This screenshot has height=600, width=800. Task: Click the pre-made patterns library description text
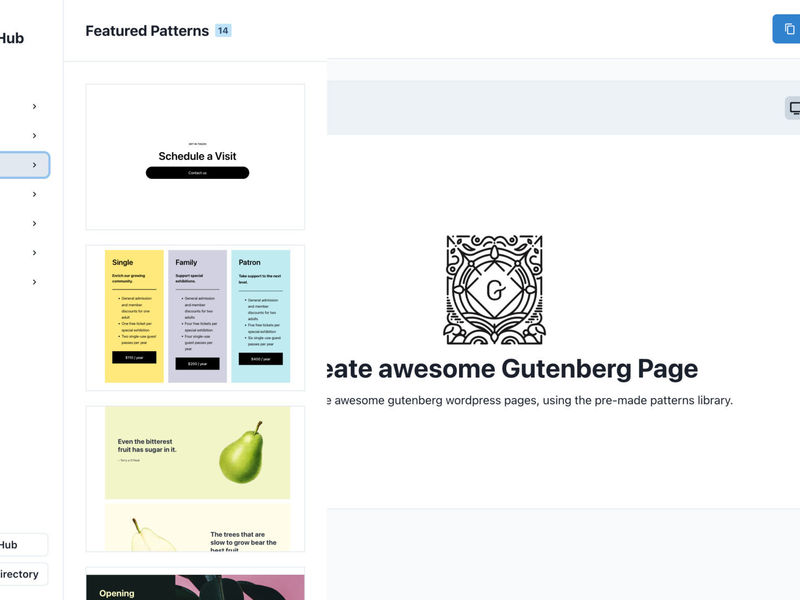coord(530,401)
